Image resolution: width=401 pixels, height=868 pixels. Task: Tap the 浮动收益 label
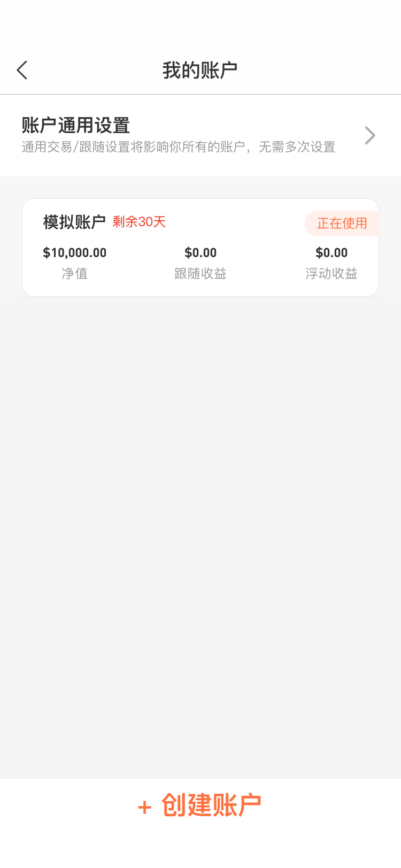pyautogui.click(x=331, y=274)
